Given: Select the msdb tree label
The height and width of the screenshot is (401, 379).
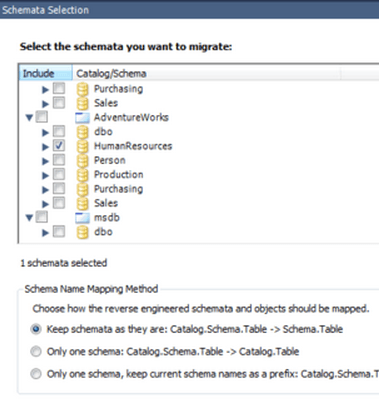Looking at the screenshot, I should coord(107,218).
